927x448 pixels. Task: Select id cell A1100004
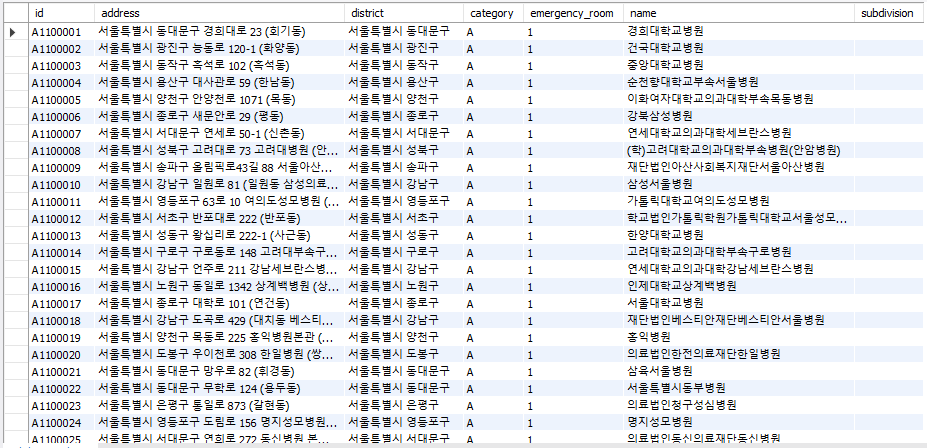(60, 82)
